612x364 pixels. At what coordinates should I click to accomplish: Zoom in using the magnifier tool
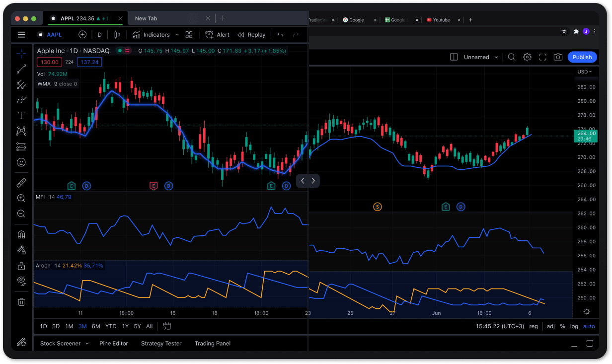(21, 198)
